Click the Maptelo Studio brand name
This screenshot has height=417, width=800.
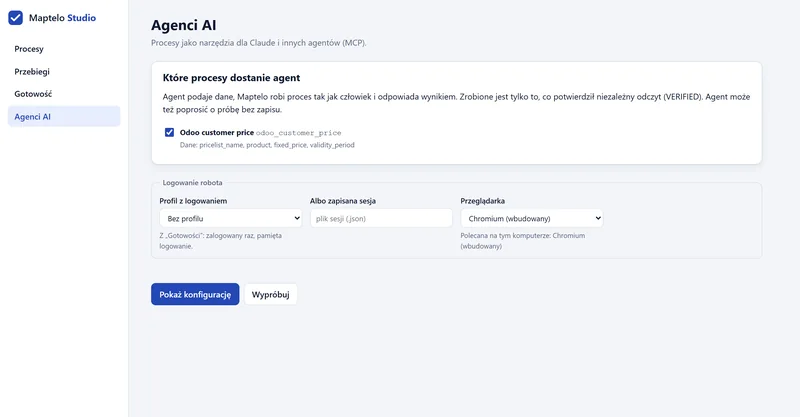pos(62,18)
